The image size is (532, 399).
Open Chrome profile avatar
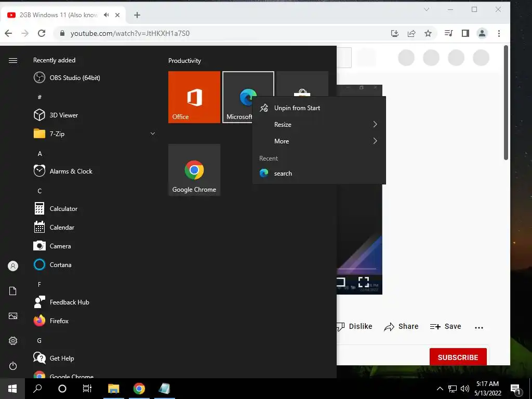click(x=482, y=33)
